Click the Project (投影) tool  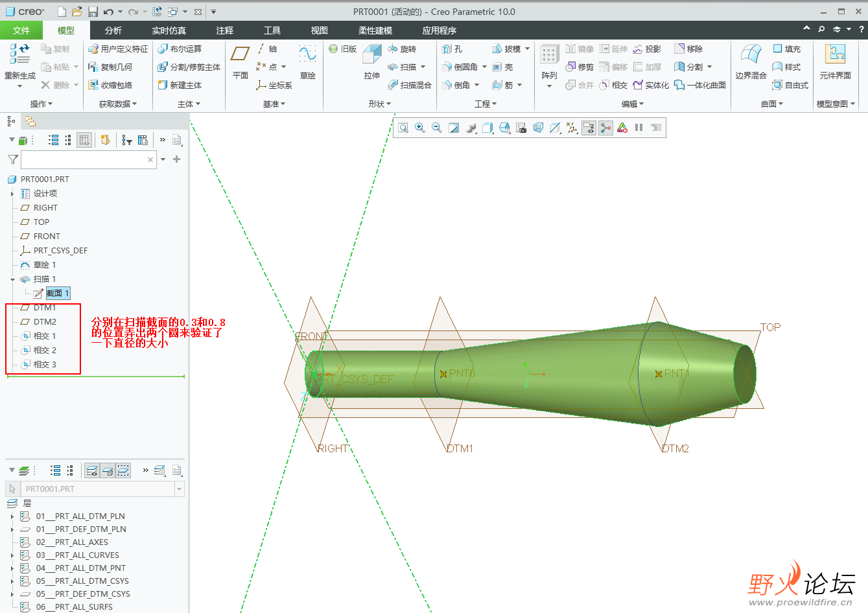click(647, 49)
